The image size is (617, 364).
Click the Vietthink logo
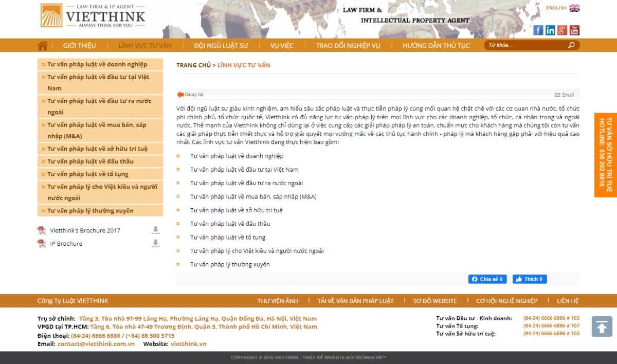(x=93, y=15)
